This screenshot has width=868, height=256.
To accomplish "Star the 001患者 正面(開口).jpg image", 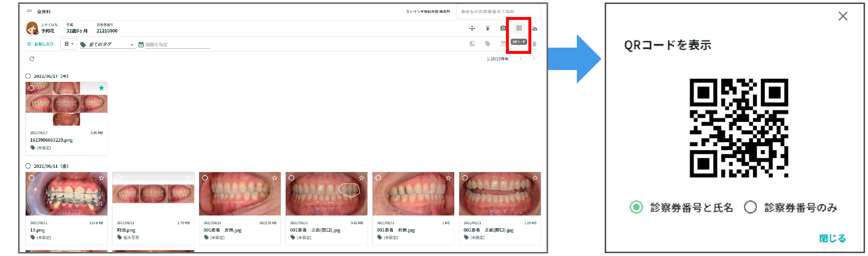I will (x=535, y=178).
